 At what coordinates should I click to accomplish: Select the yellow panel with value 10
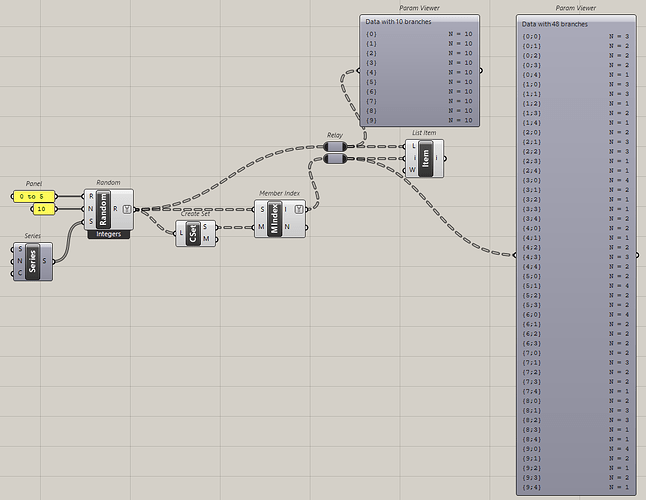(x=44, y=209)
